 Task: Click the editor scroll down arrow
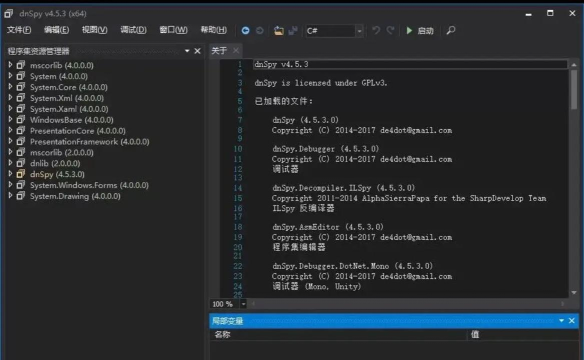tap(574, 293)
